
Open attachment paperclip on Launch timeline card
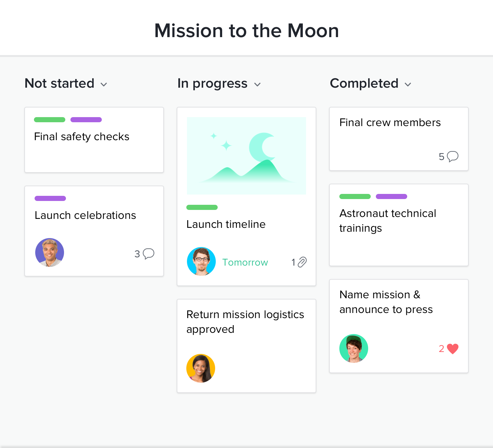coord(302,262)
